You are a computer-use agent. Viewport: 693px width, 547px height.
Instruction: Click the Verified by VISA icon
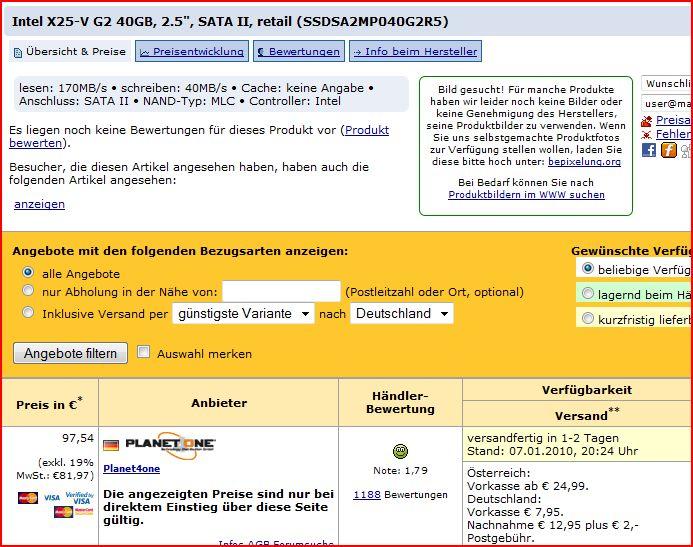pos(80,498)
